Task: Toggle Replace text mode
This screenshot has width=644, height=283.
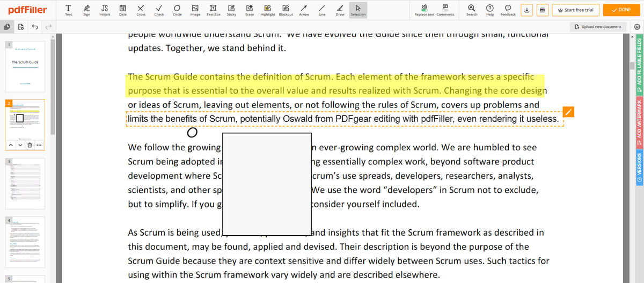Action: click(425, 10)
